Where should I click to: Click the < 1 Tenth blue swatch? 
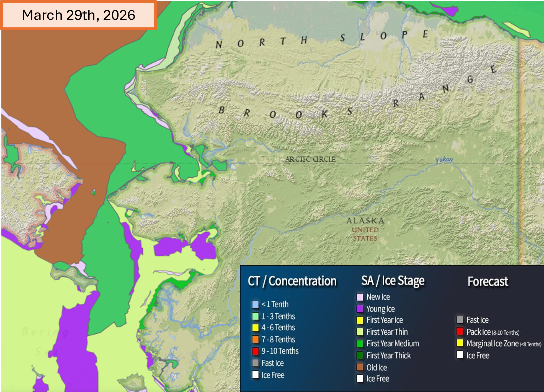pos(255,304)
